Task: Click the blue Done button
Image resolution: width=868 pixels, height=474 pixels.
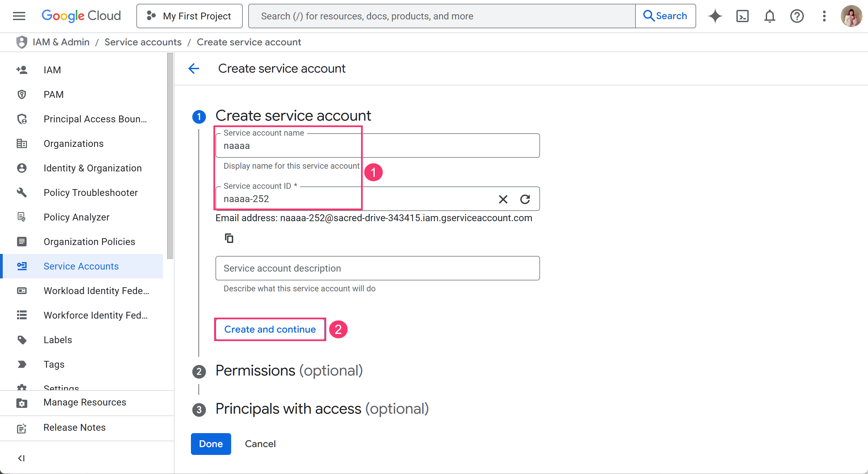Action: pos(211,444)
